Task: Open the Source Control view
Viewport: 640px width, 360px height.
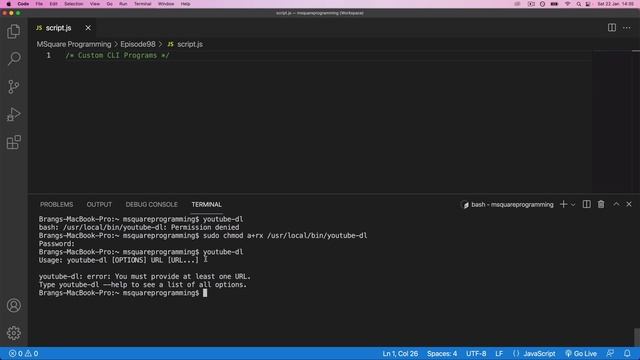Action: (x=13, y=87)
